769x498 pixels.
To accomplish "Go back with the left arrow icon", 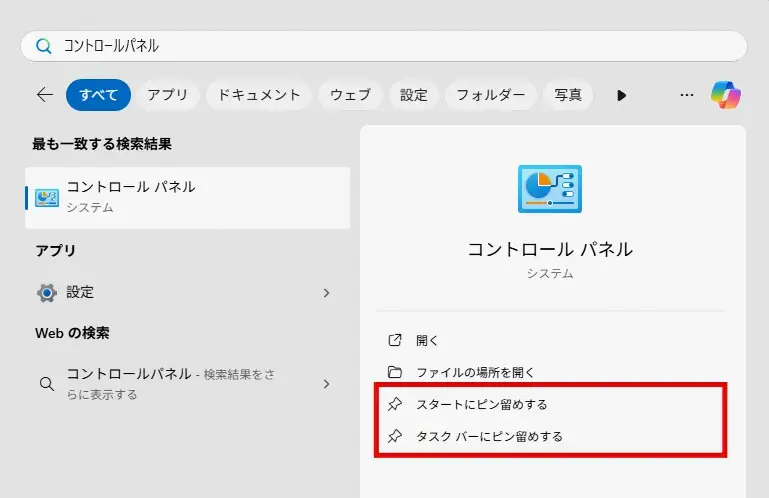I will 45,95.
